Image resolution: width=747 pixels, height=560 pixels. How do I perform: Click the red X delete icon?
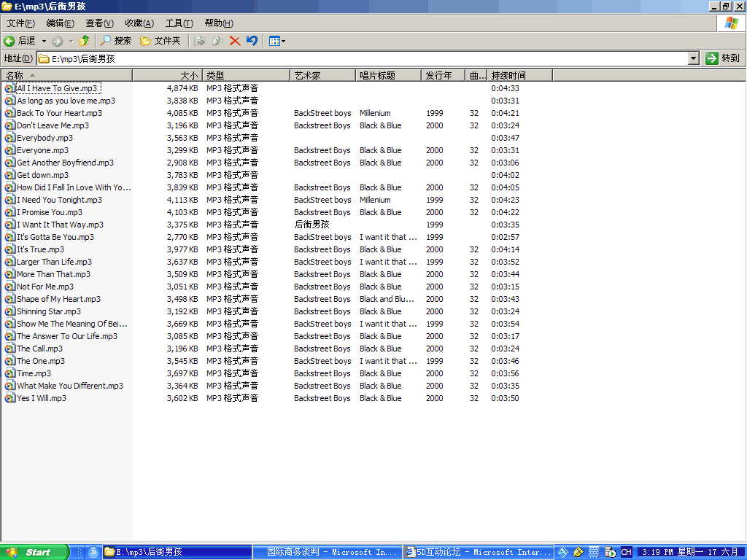[235, 41]
